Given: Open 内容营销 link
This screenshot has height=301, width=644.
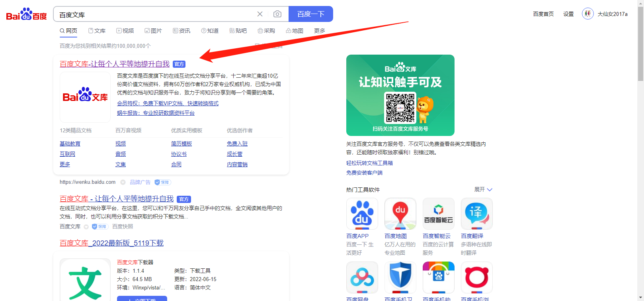Looking at the screenshot, I should pyautogui.click(x=237, y=164).
